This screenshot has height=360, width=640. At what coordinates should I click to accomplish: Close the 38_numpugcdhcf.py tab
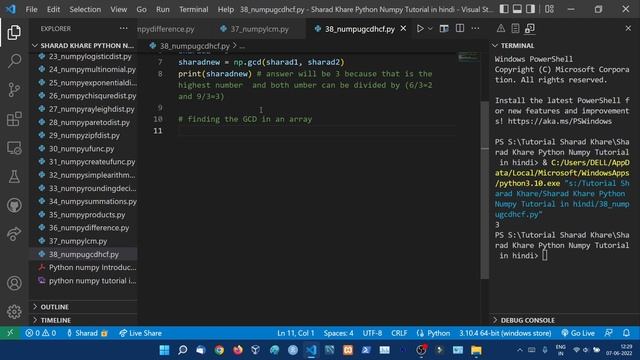coord(403,29)
